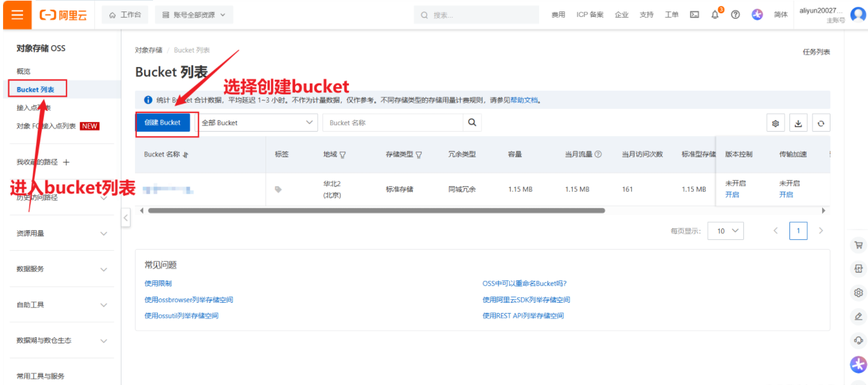
Task: Select Bucket 列表 in the sidebar
Action: click(36, 89)
